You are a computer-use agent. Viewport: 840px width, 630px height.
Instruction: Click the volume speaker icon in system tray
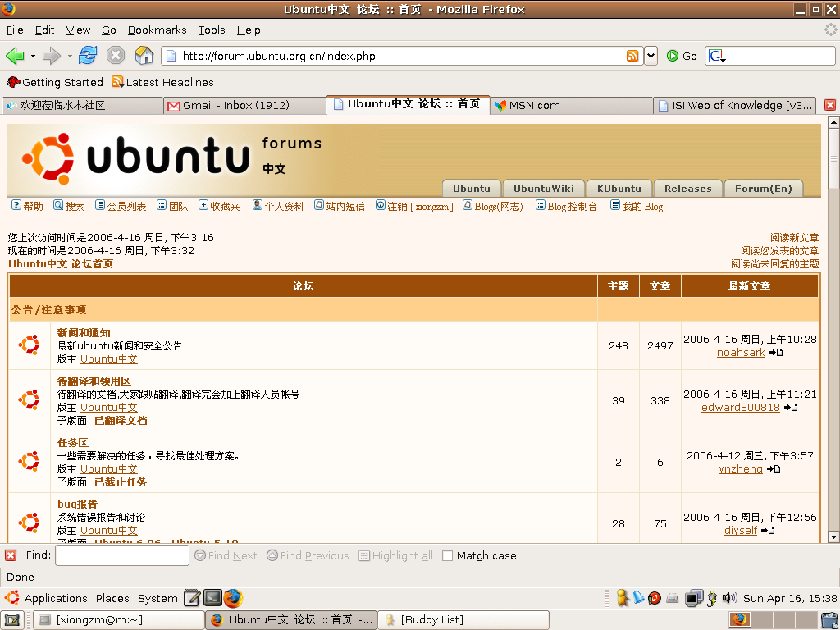pos(729,598)
